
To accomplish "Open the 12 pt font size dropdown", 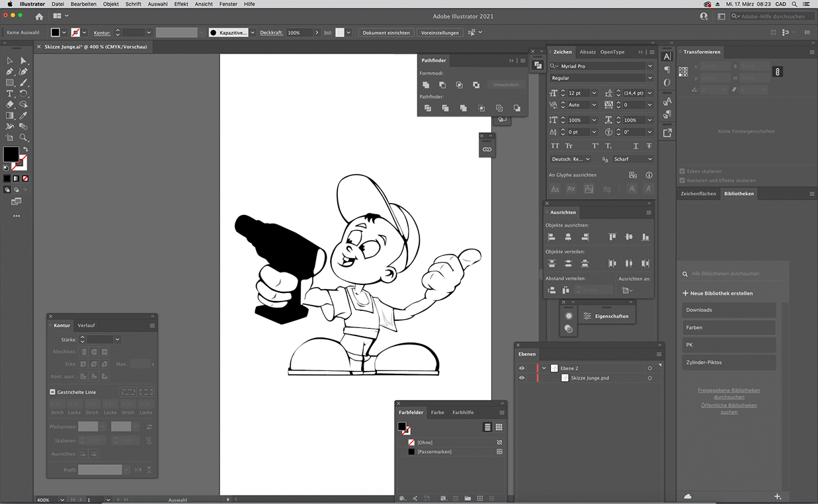I will point(594,93).
